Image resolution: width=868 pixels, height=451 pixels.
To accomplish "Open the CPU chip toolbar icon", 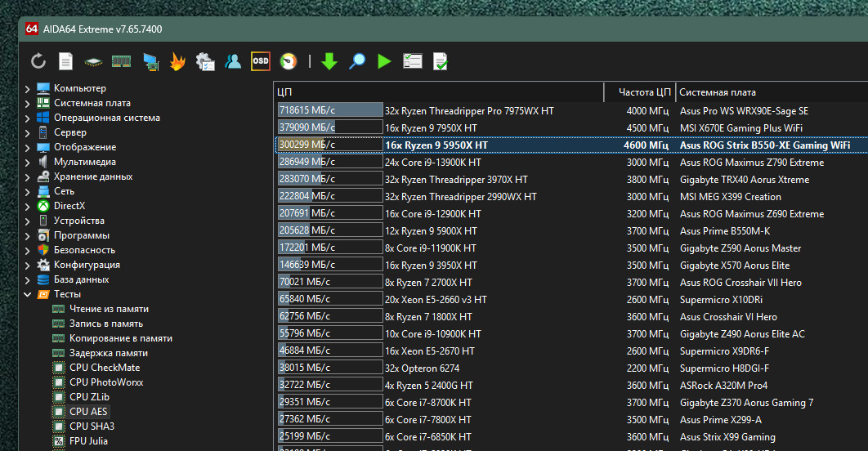I will click(93, 62).
